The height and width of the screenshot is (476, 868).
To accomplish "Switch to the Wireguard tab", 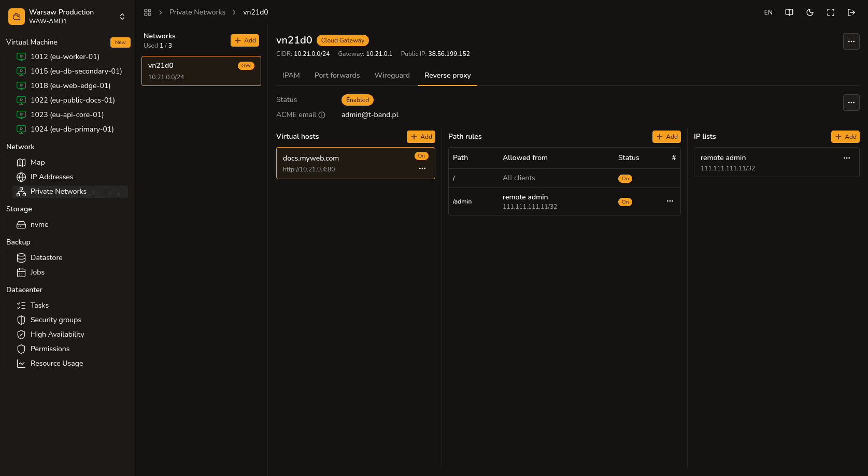I will point(392,76).
